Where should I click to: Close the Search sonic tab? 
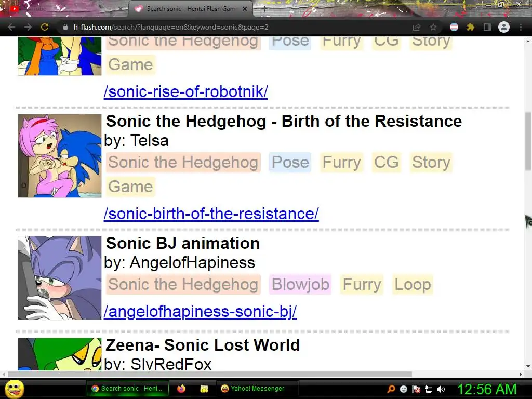pos(245,9)
